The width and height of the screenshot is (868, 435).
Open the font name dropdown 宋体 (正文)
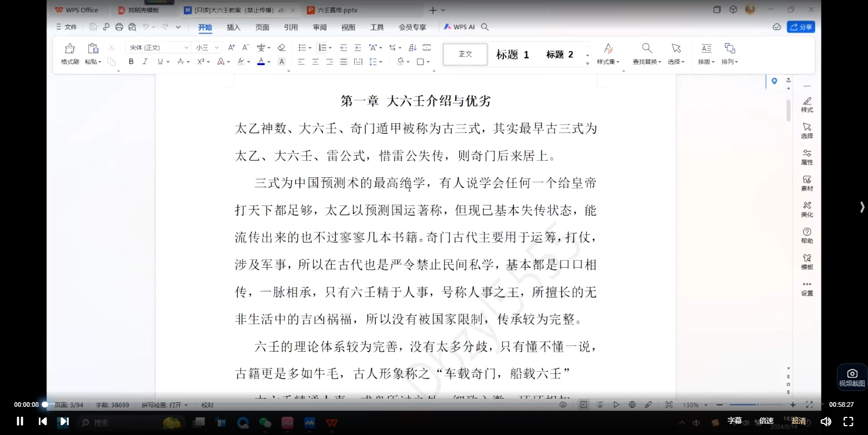(159, 48)
